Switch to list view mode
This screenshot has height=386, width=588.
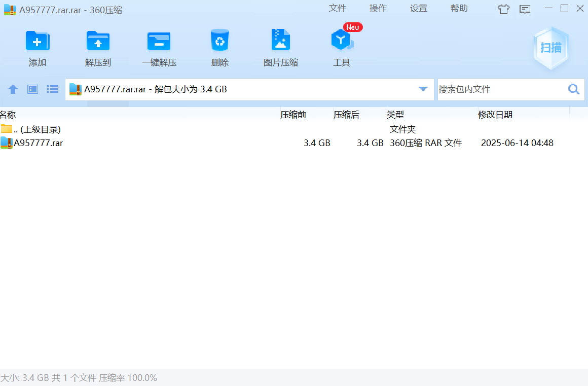coord(52,89)
